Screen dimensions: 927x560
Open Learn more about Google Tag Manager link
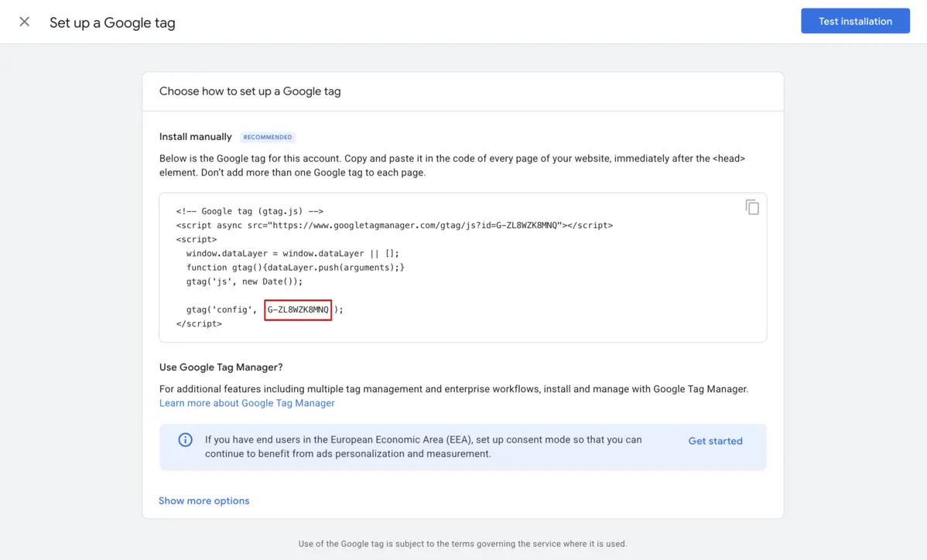click(247, 403)
